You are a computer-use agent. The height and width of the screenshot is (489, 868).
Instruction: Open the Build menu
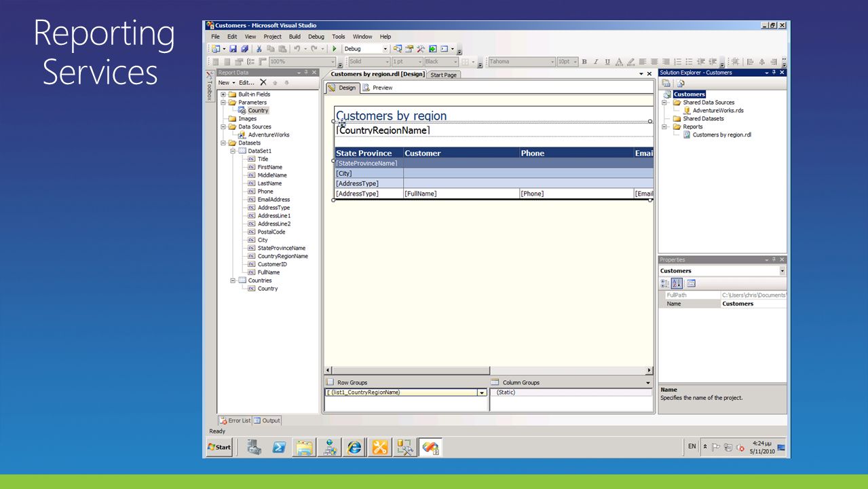pyautogui.click(x=295, y=37)
